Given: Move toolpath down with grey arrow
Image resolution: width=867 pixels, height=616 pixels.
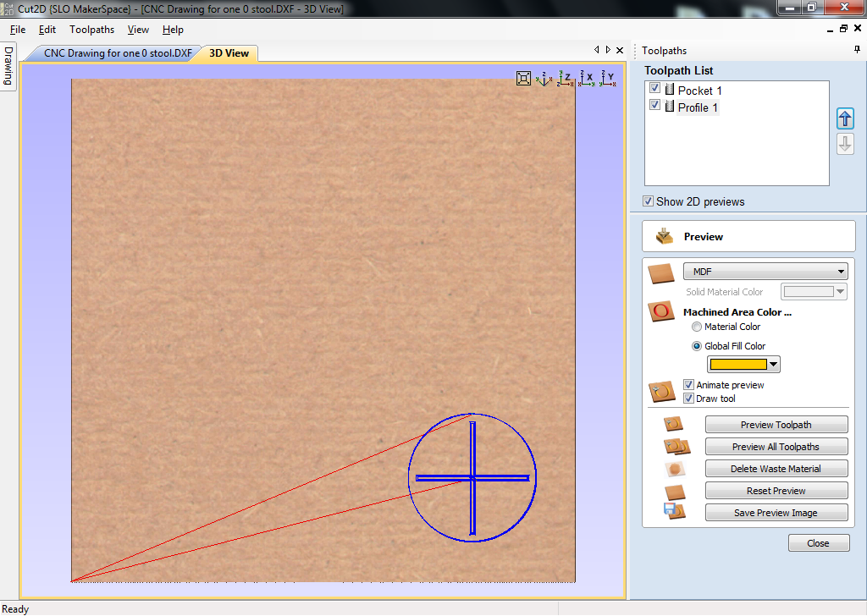Looking at the screenshot, I should point(845,144).
